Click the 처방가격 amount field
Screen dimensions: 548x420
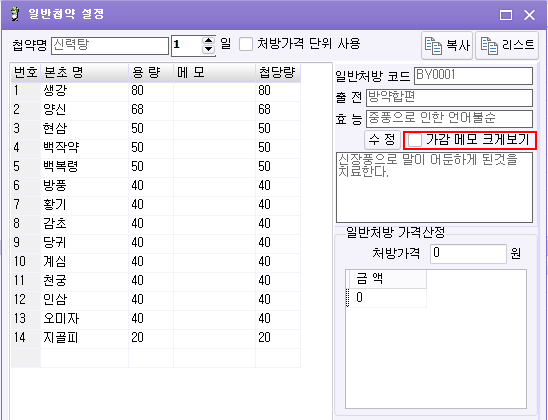pos(468,253)
